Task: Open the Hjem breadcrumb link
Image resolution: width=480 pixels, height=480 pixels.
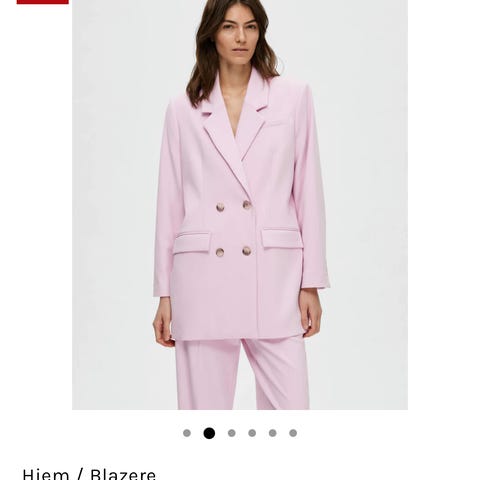Action: 44,474
